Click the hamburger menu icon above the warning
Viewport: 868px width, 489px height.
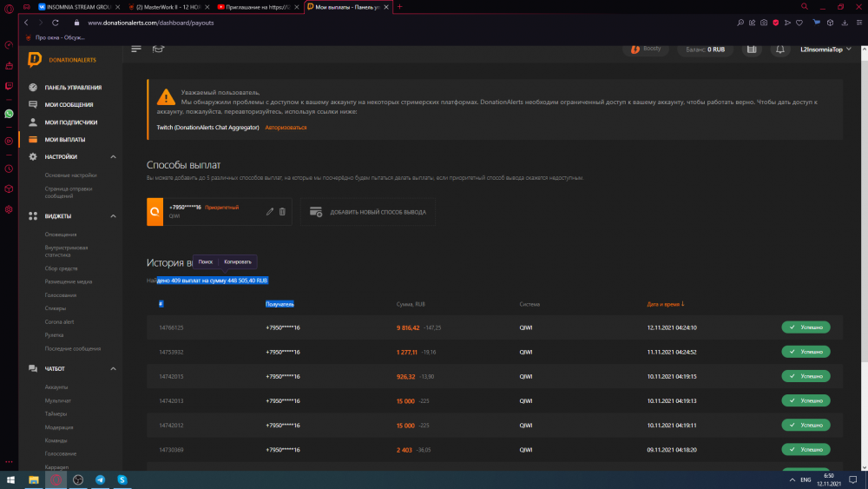coord(135,49)
